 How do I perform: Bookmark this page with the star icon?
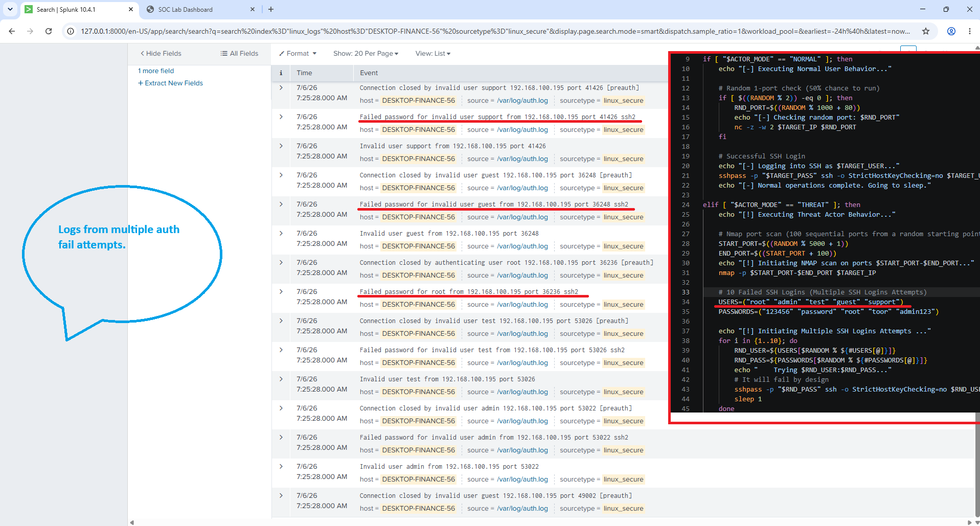click(925, 31)
